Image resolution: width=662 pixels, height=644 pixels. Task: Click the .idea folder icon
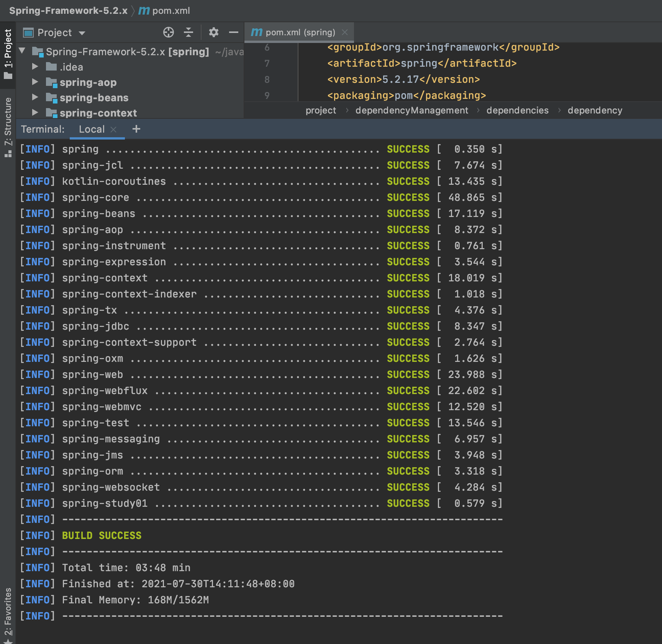51,67
